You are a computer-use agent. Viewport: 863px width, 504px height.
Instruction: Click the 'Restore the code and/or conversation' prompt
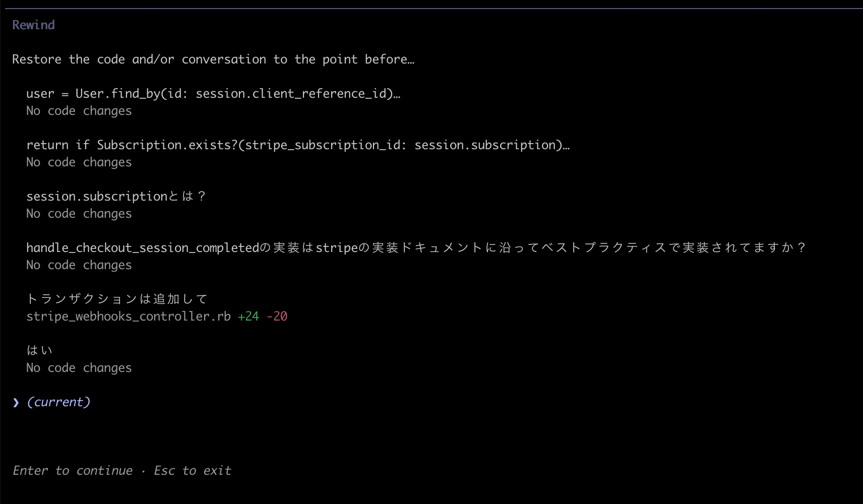pos(213,59)
